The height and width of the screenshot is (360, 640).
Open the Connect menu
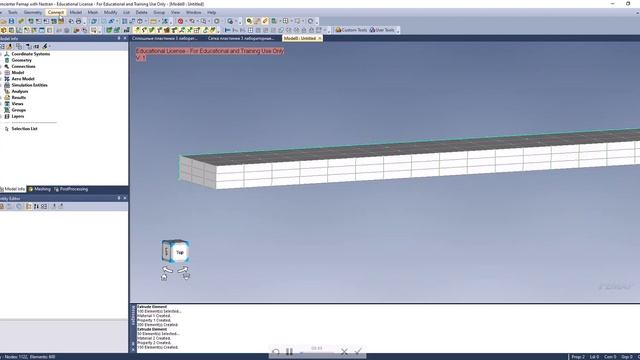[x=56, y=13]
